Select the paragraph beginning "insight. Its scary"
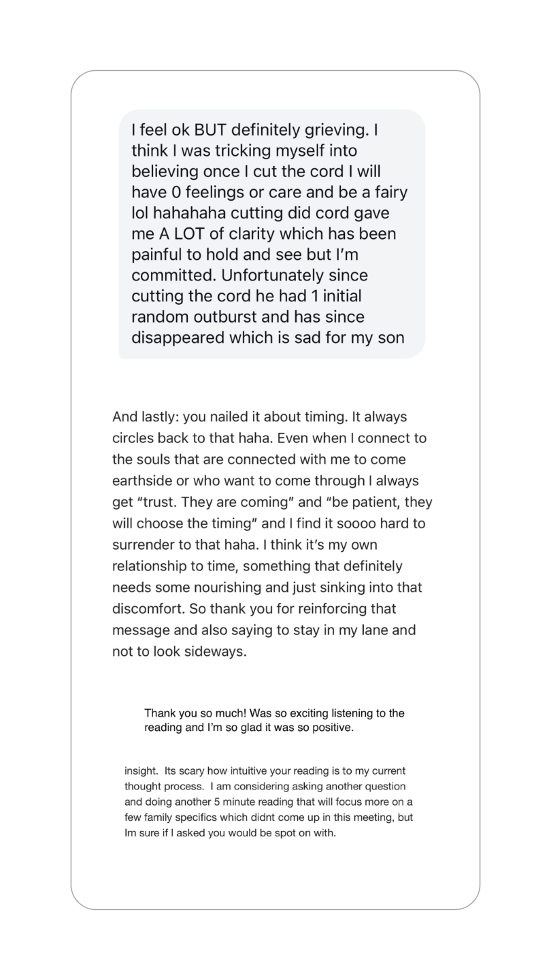Viewport: 551px width, 980px height. tap(269, 802)
